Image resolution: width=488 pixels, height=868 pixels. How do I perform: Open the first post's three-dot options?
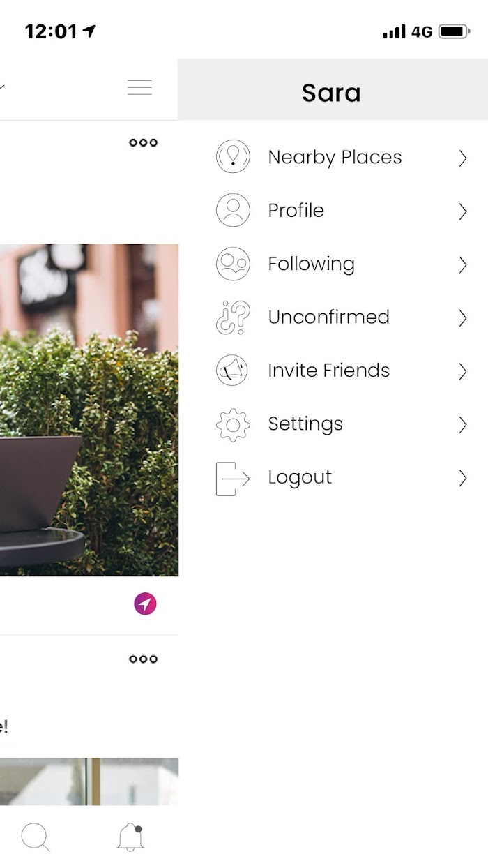144,142
